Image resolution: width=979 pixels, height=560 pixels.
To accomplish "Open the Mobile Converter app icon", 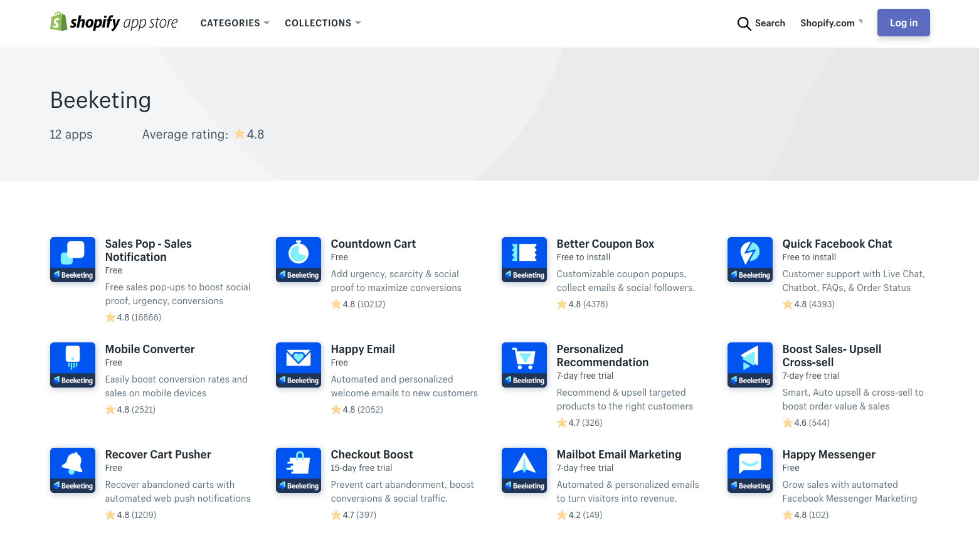I will [x=73, y=365].
